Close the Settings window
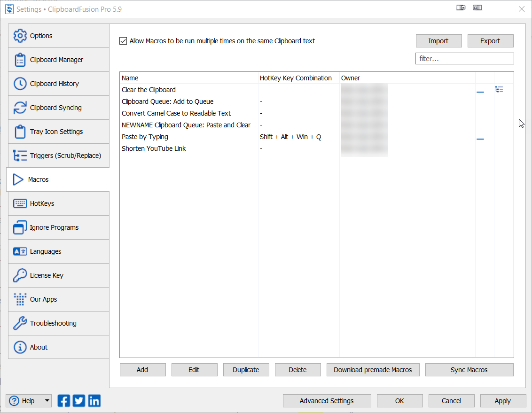The image size is (532, 413). pyautogui.click(x=522, y=9)
